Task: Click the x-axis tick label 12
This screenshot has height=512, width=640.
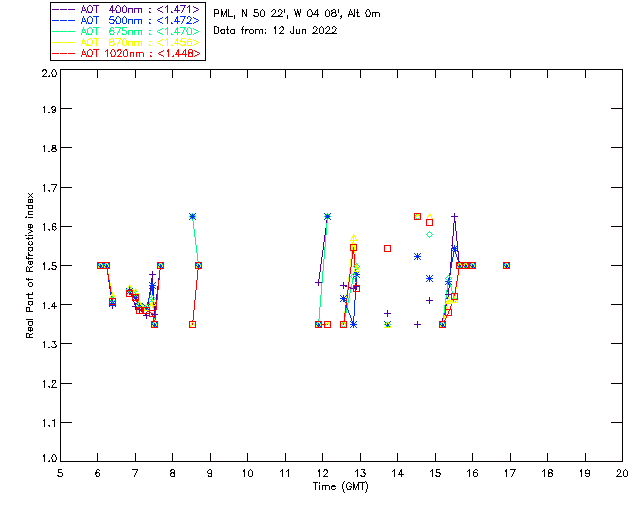Action: pos(322,473)
